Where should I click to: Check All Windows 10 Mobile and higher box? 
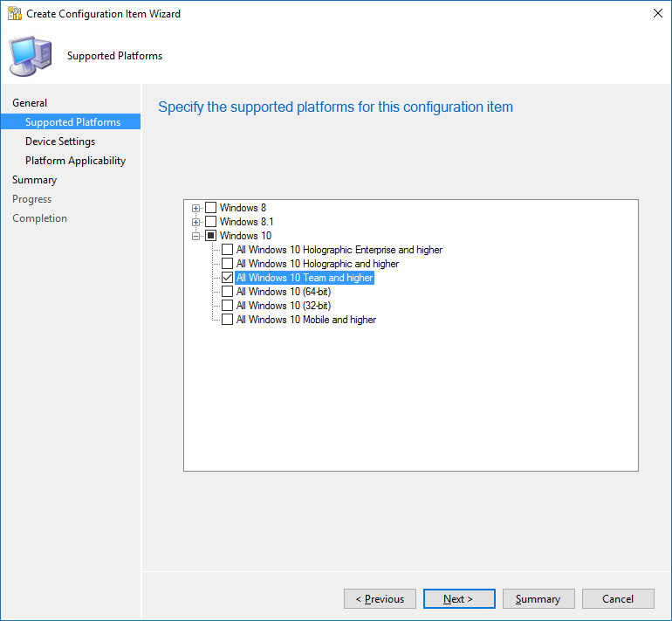tap(227, 320)
